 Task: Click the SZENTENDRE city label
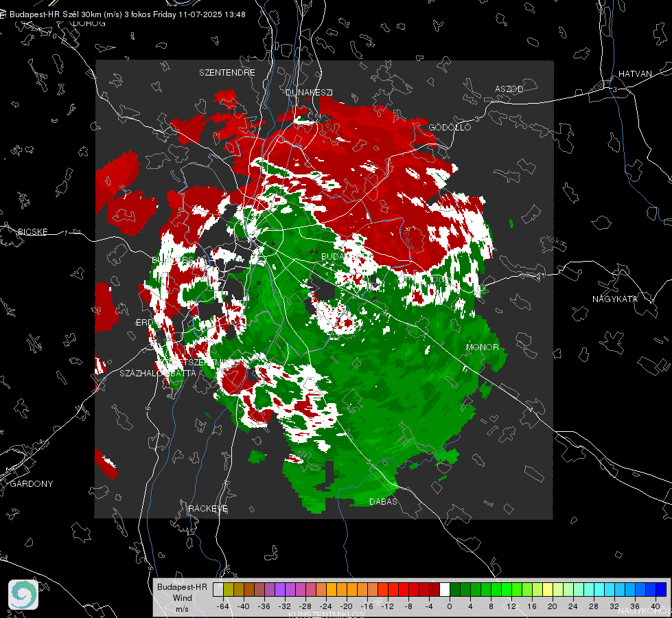pyautogui.click(x=227, y=73)
